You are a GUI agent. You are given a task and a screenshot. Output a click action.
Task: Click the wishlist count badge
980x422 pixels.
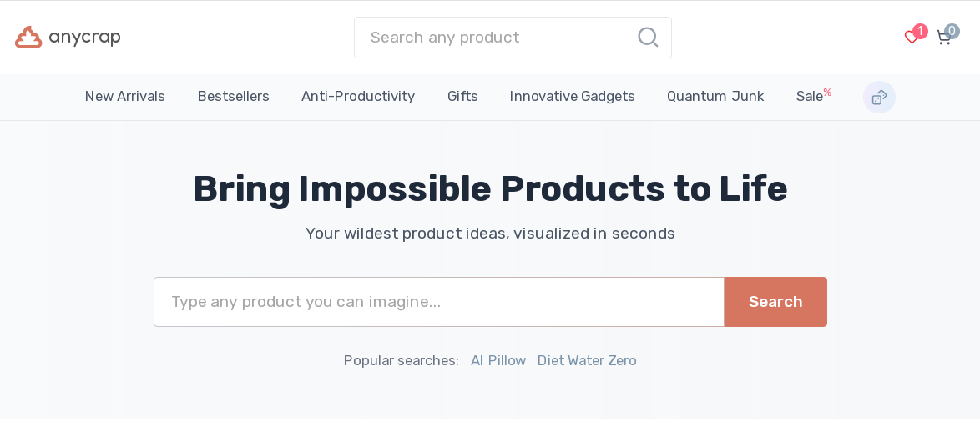(920, 31)
